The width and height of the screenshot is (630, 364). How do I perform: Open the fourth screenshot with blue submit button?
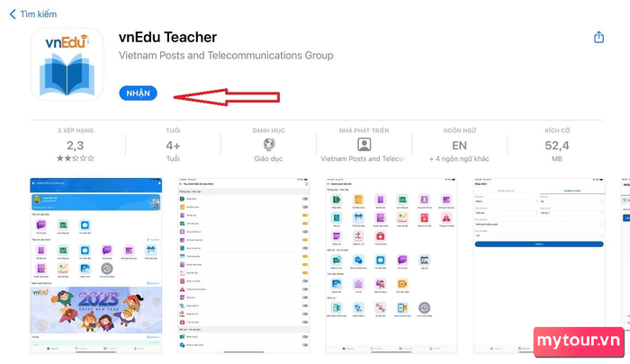tap(539, 266)
